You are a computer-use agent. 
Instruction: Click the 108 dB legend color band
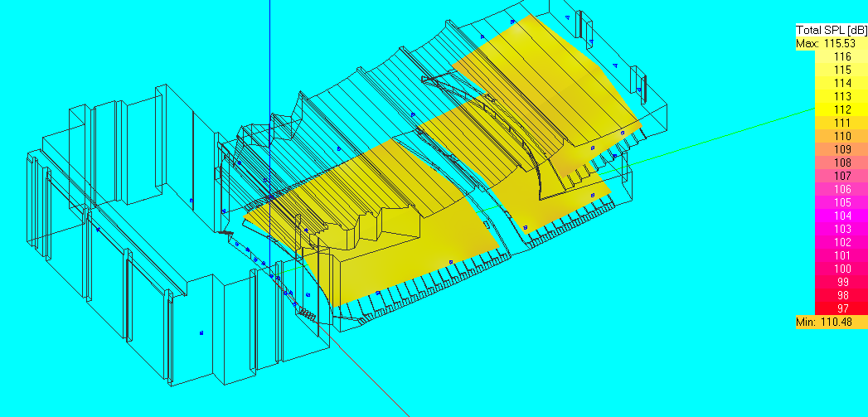[841, 162]
